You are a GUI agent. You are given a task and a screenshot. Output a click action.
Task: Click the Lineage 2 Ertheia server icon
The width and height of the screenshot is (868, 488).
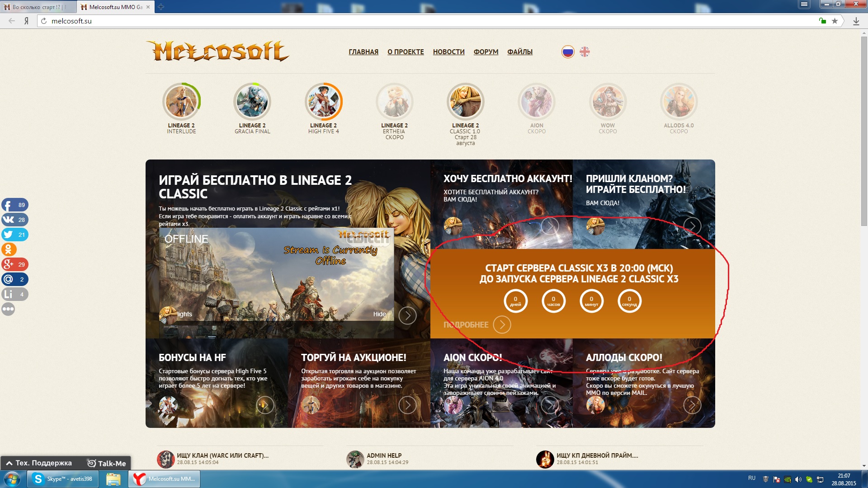pos(395,102)
